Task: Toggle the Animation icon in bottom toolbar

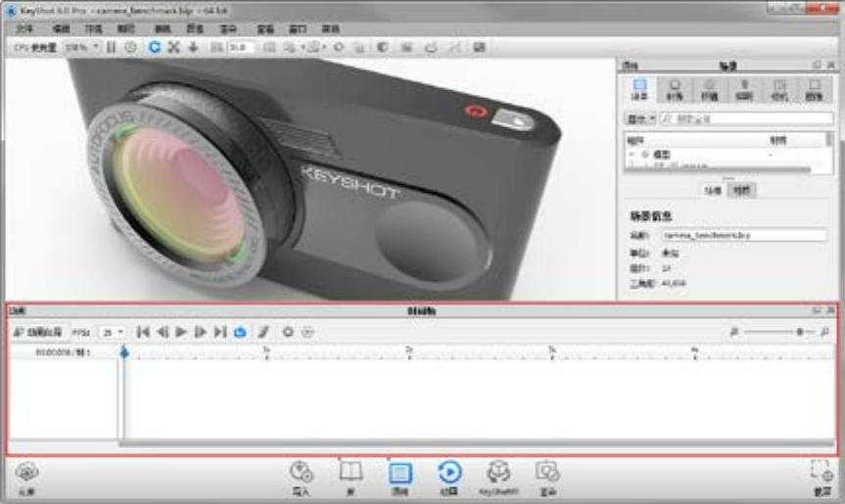Action: click(448, 478)
